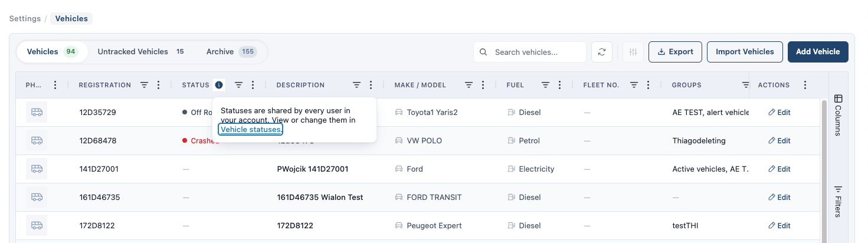This screenshot has height=243, width=868.
Task: Click Thiagodeleting group cell
Action: point(699,140)
